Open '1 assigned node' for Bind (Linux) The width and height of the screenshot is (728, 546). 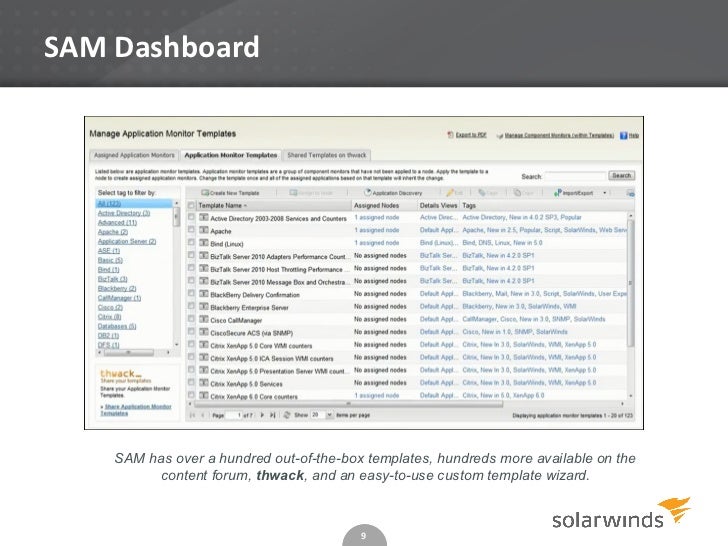pos(377,242)
